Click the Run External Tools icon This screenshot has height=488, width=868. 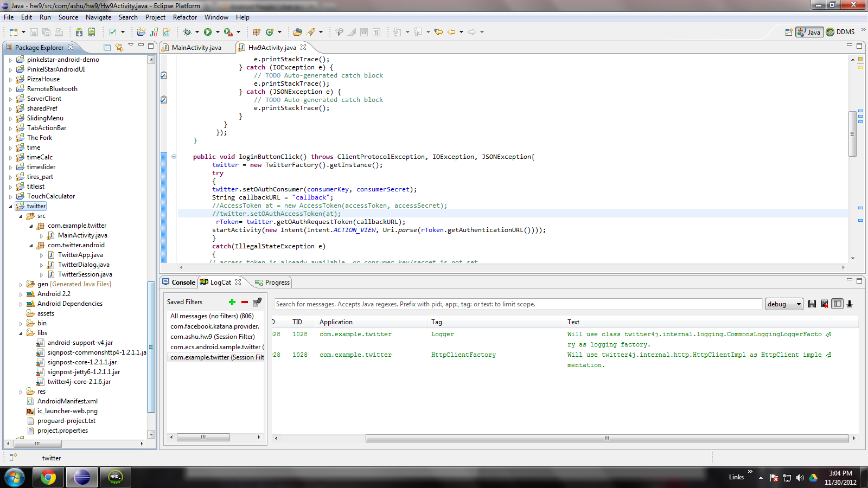pos(228,32)
